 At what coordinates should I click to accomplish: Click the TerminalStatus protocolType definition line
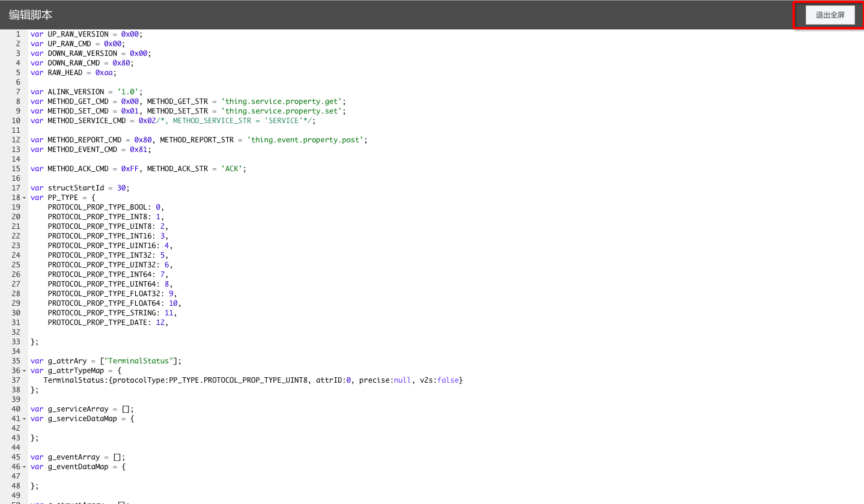(x=253, y=380)
